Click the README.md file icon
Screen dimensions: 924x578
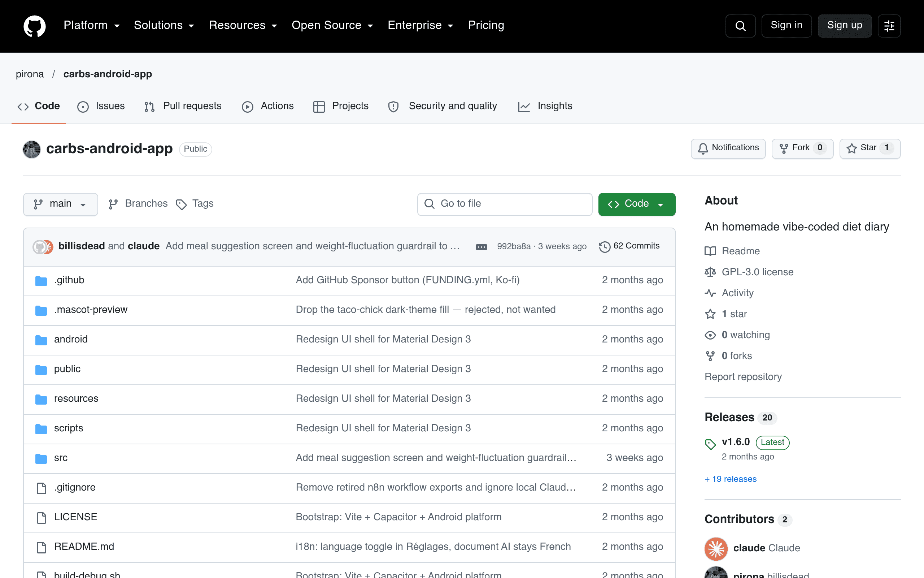pyautogui.click(x=41, y=547)
